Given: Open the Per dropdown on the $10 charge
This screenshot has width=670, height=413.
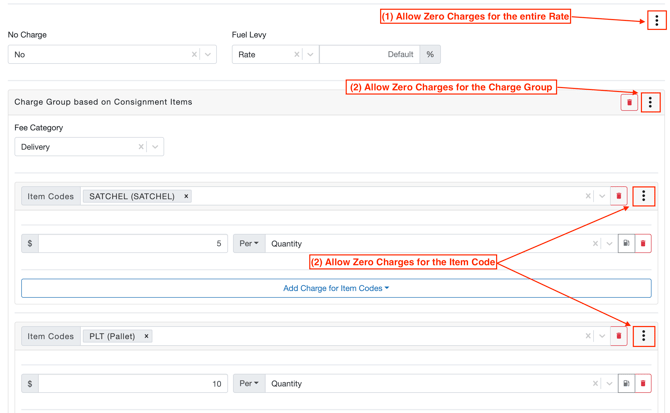Looking at the screenshot, I should click(249, 384).
